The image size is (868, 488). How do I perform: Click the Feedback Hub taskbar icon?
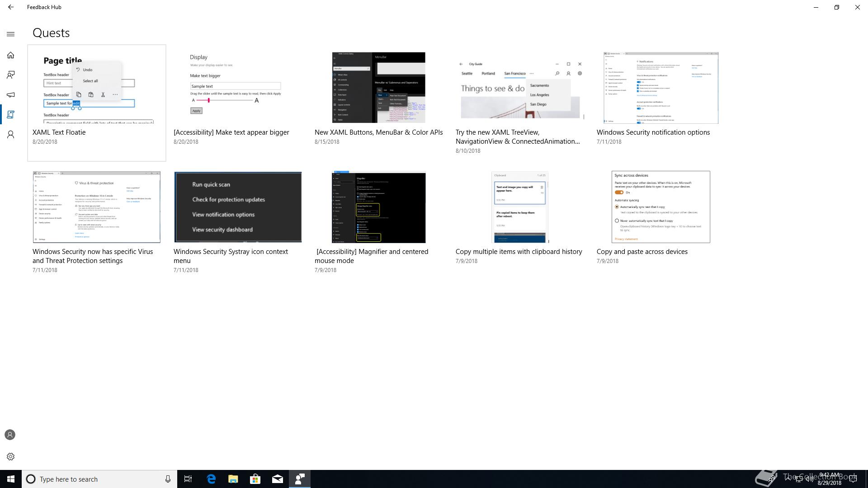click(x=300, y=479)
